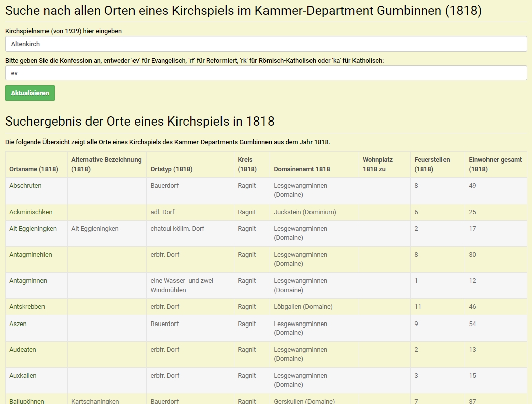Click the Ortstyp (1818) column header
The width and height of the screenshot is (532, 404).
[171, 169]
